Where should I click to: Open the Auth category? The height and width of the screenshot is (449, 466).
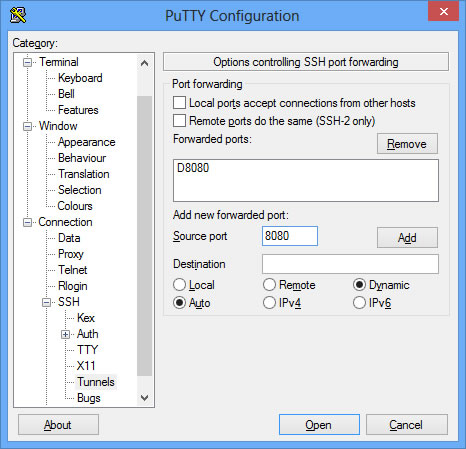click(87, 334)
